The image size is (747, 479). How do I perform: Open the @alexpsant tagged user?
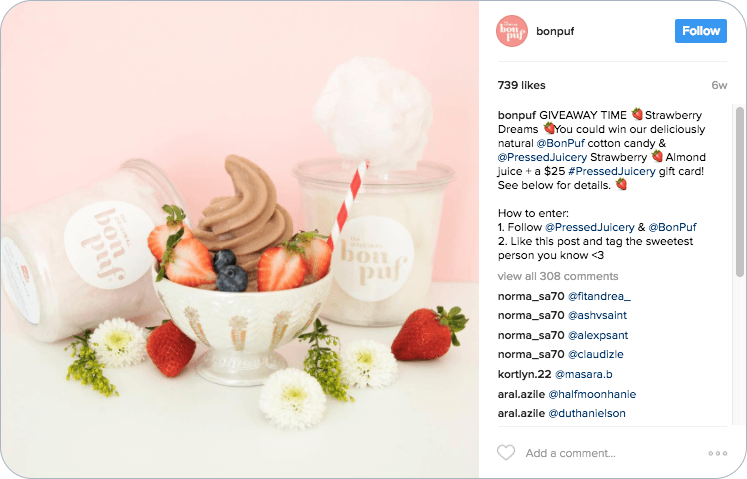click(x=598, y=336)
